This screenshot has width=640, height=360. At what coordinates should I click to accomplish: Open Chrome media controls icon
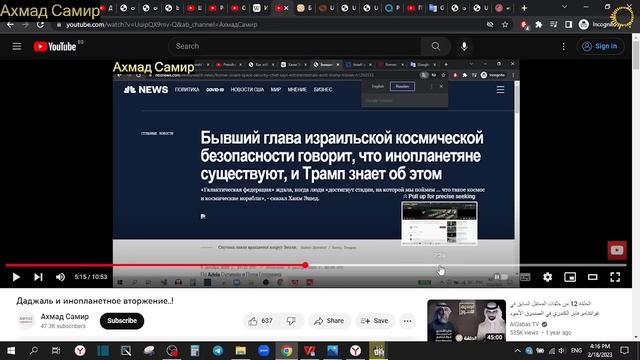(x=553, y=24)
